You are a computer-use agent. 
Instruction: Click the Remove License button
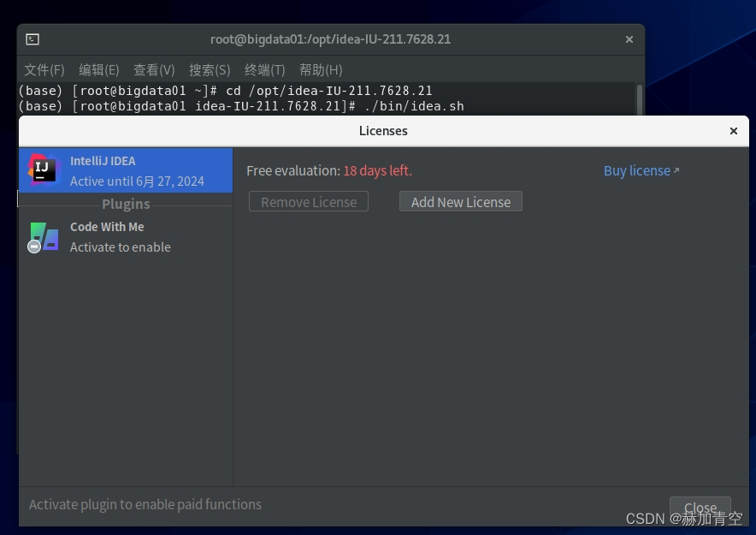[309, 202]
